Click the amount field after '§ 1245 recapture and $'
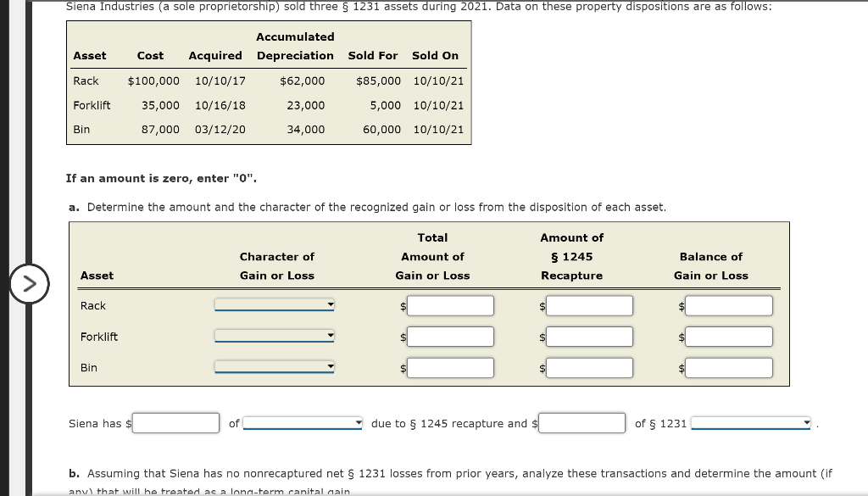 click(x=581, y=422)
